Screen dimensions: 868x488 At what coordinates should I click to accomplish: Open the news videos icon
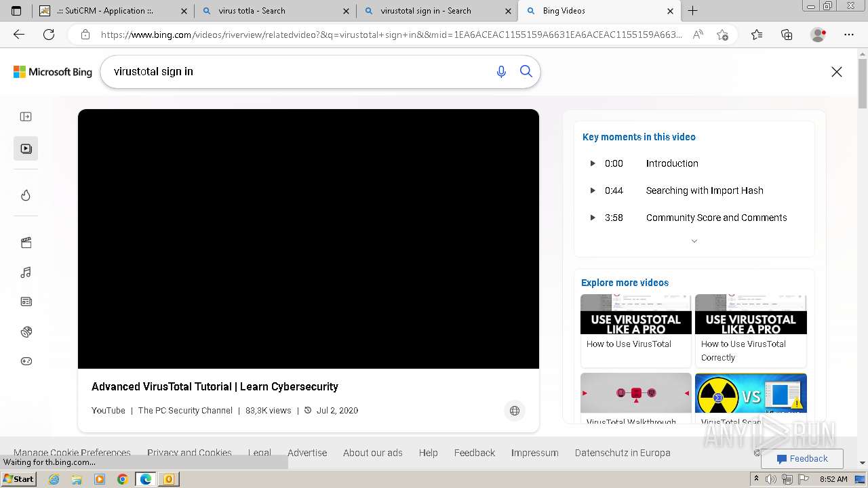coord(26,302)
